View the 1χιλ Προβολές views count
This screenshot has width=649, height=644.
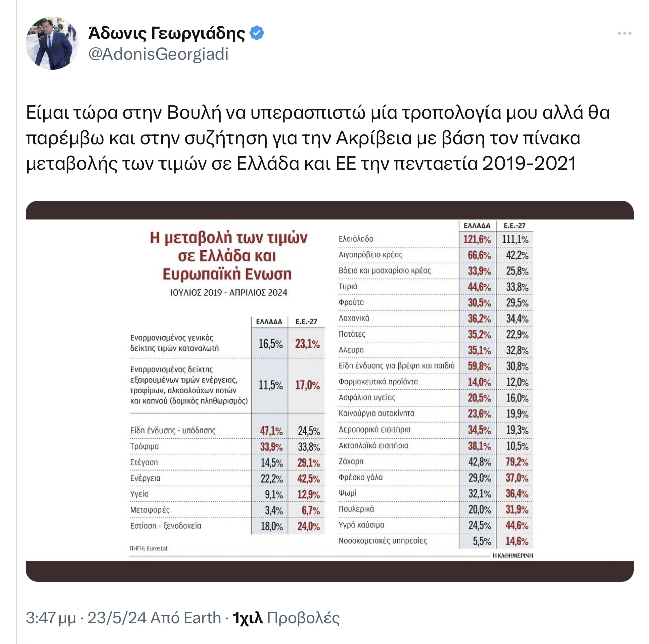pos(286,618)
